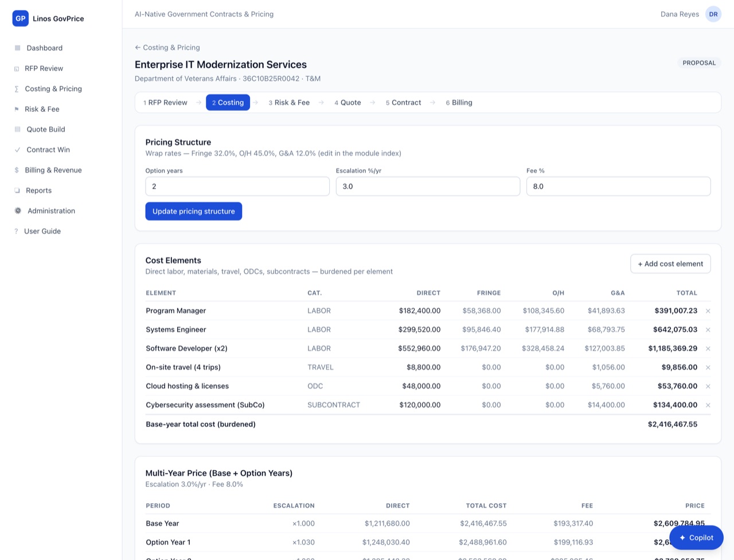734x560 pixels.
Task: Click the Risk & Fee flag icon
Action: [x=17, y=109]
